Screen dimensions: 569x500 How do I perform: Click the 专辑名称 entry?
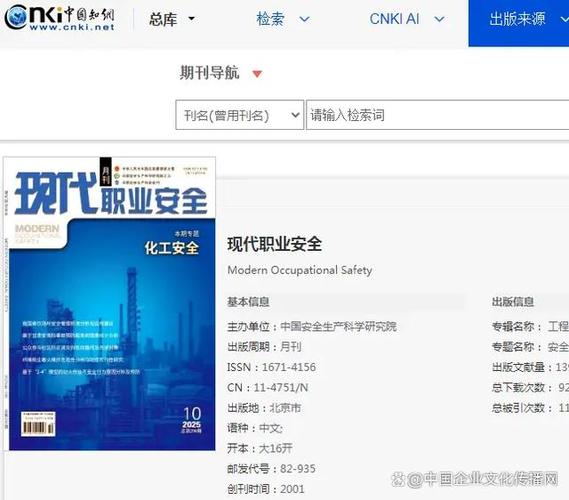[x=530, y=327]
